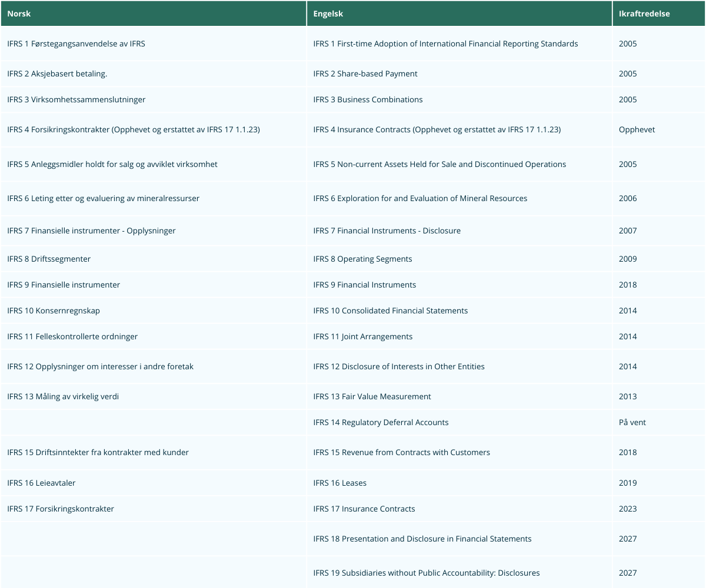Click the Engelsk column header
Screen dimensions: 706x588
(x=327, y=14)
